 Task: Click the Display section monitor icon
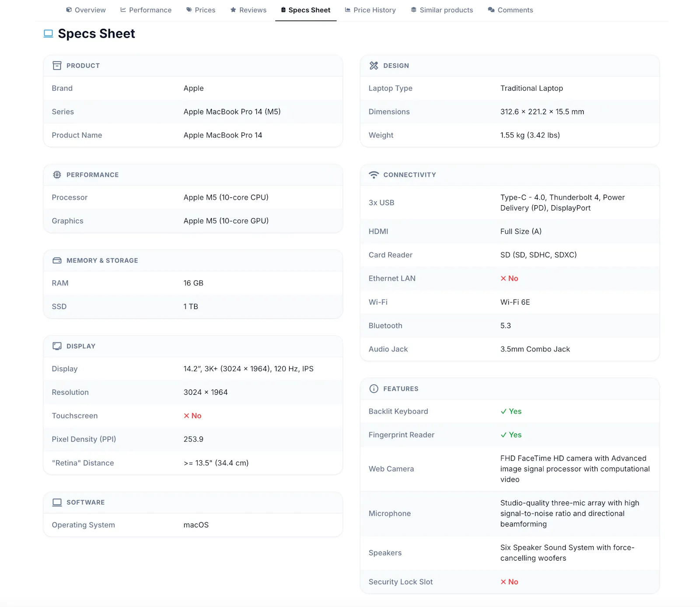coord(57,346)
